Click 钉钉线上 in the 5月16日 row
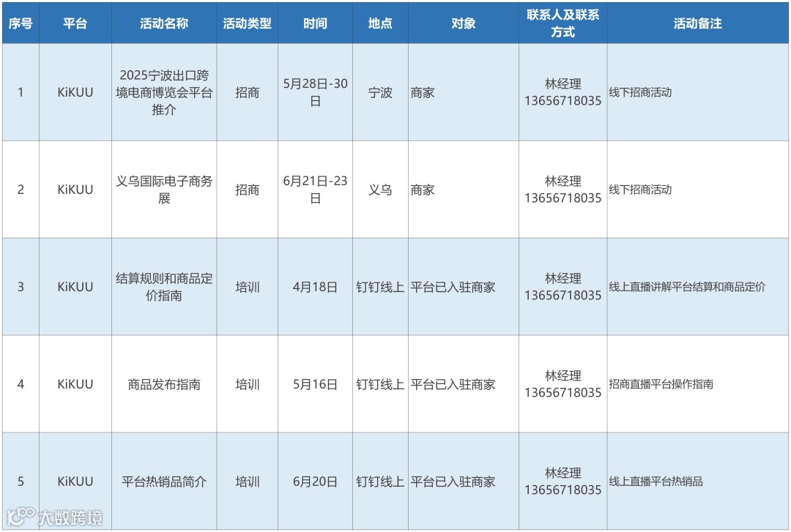Image resolution: width=791 pixels, height=532 pixels. coord(380,384)
